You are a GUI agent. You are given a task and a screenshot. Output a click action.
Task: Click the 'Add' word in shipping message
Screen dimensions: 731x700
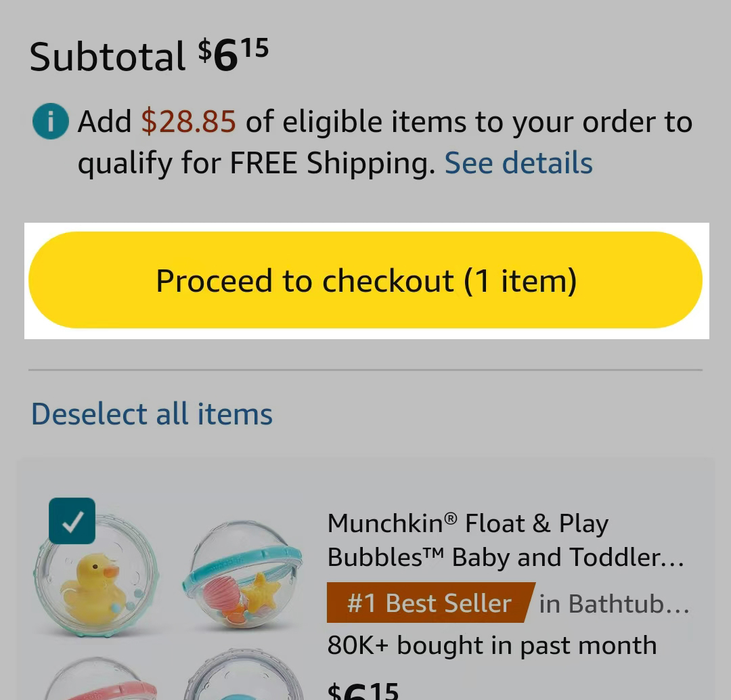point(104,123)
